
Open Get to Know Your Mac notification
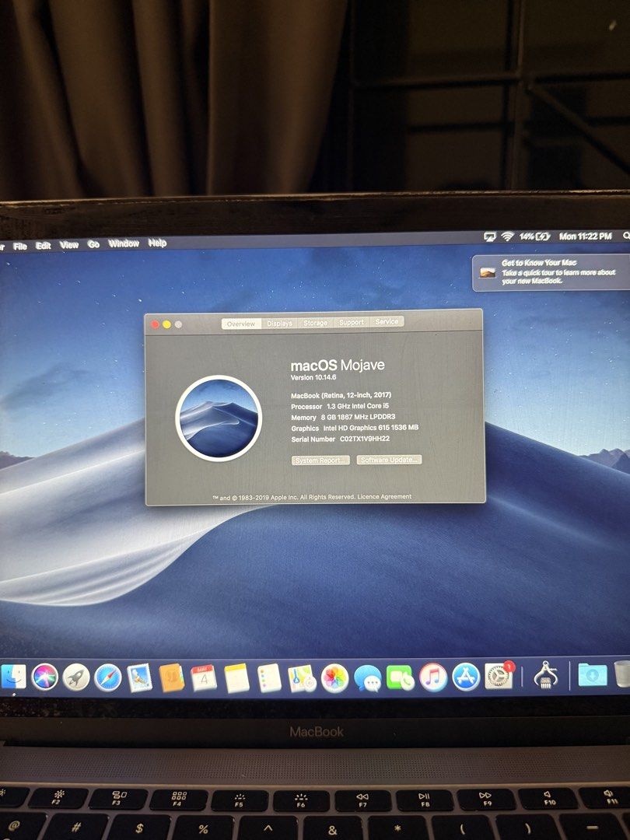click(x=551, y=273)
